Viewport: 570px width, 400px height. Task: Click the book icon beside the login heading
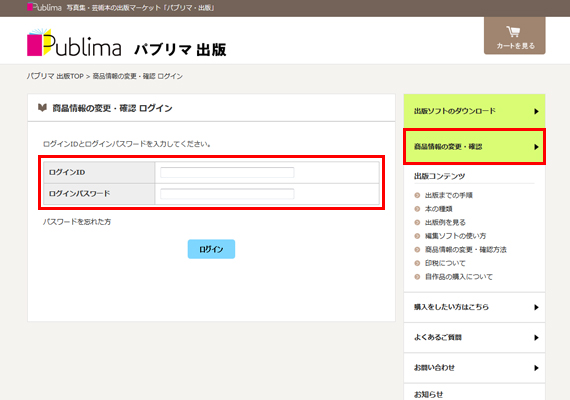pyautogui.click(x=42, y=107)
